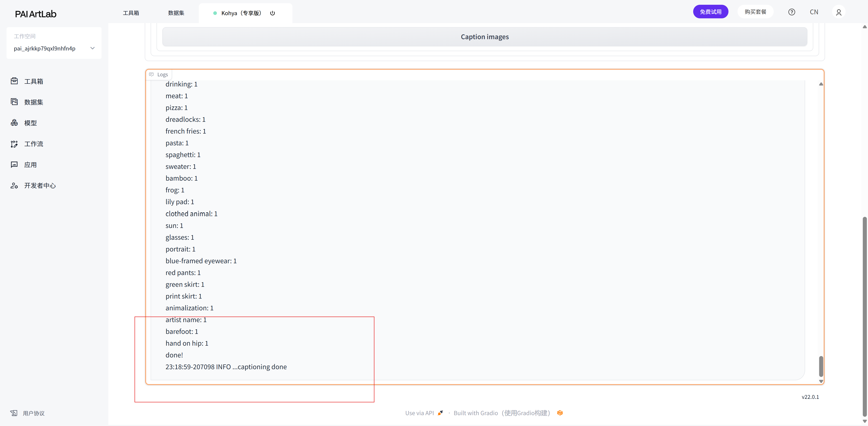Switch to the 数据集 top tab
The image size is (868, 426).
(176, 13)
